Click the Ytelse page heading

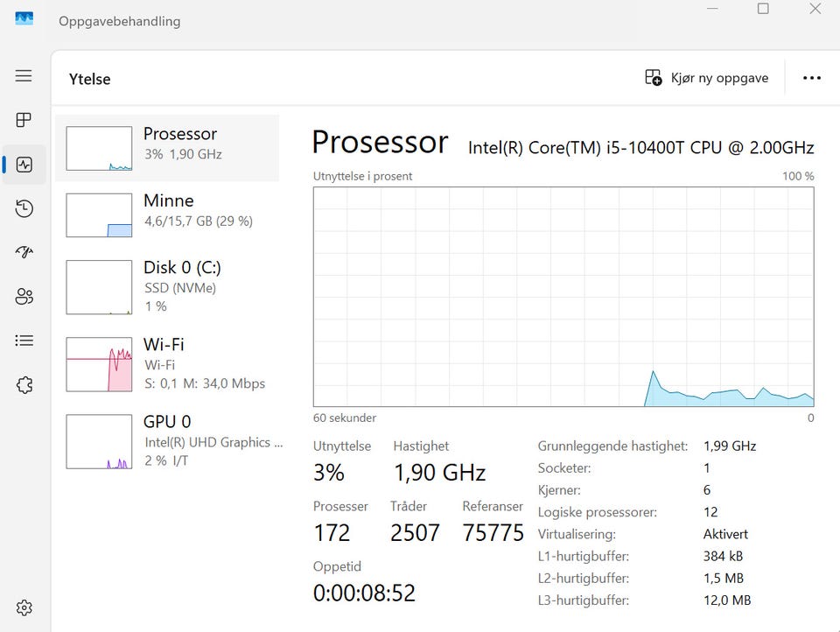coord(90,79)
